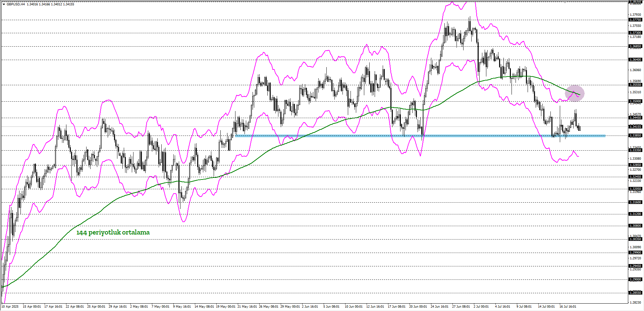The width and height of the screenshot is (644, 311).
Task: Select the 1.31200 horizontal level label
Action: pyautogui.click(x=635, y=214)
